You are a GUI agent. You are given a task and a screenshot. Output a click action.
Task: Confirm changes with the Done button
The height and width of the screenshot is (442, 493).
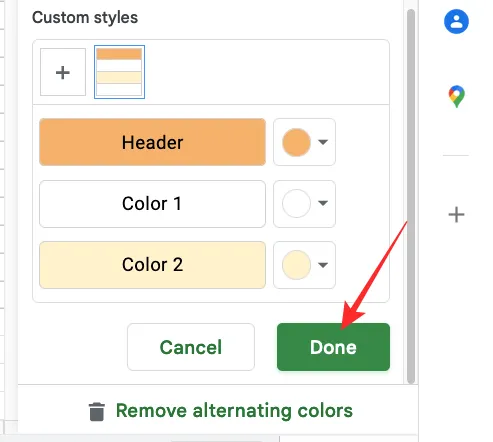click(333, 347)
